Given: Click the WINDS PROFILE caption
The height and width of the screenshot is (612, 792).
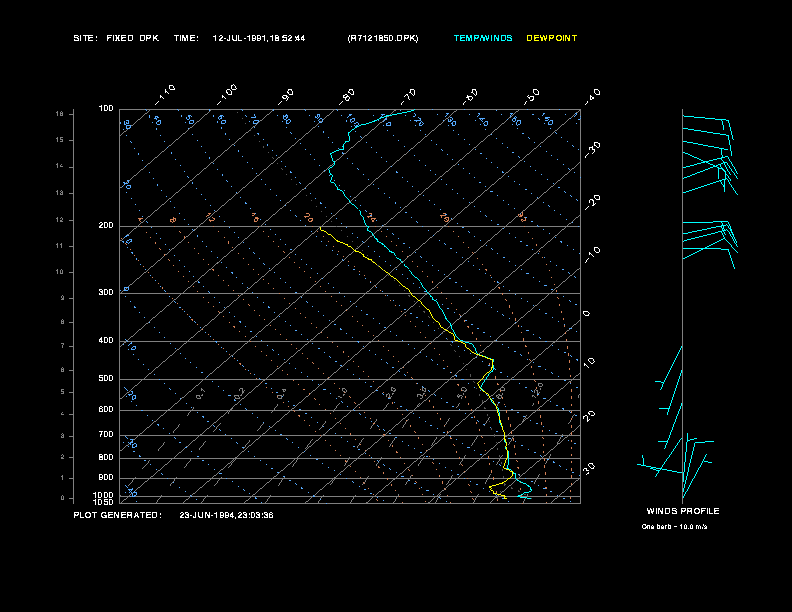Looking at the screenshot, I should (682, 511).
